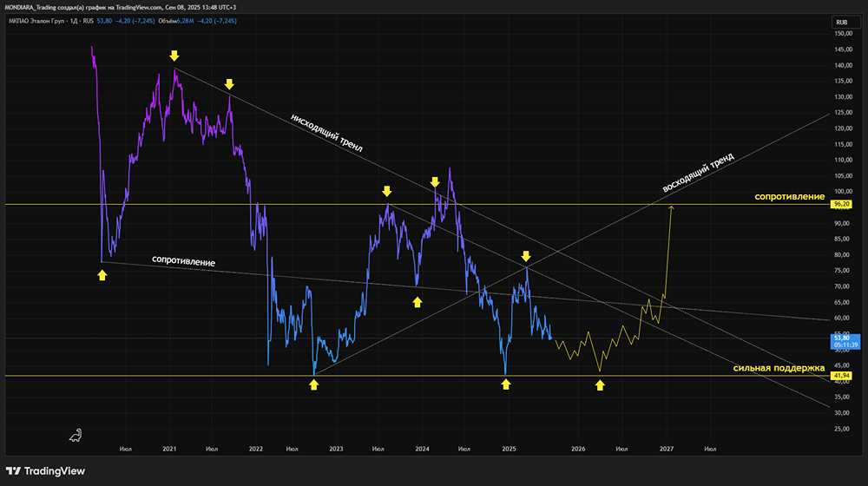Click the нисходящий тренд text label
Image resolution: width=868 pixels, height=486 pixels.
(x=326, y=133)
